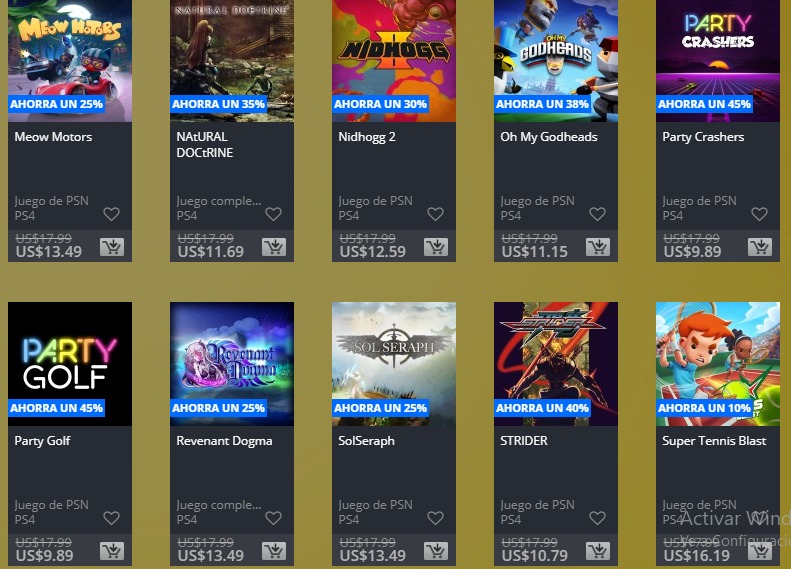Screen dimensions: 791x569
Task: Toggle wishlist heart for Nidhogg 2
Action: click(x=435, y=214)
